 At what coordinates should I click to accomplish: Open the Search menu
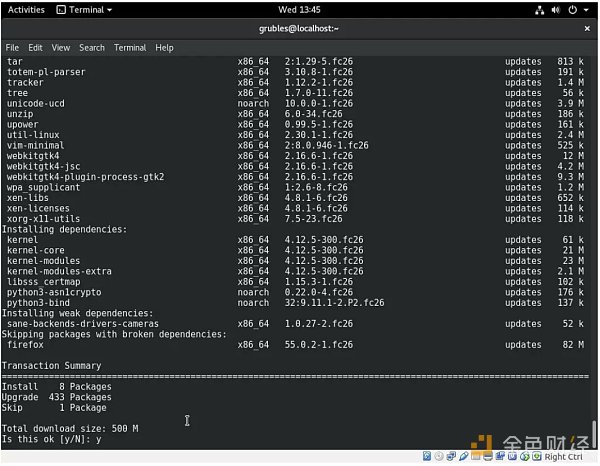(x=92, y=47)
